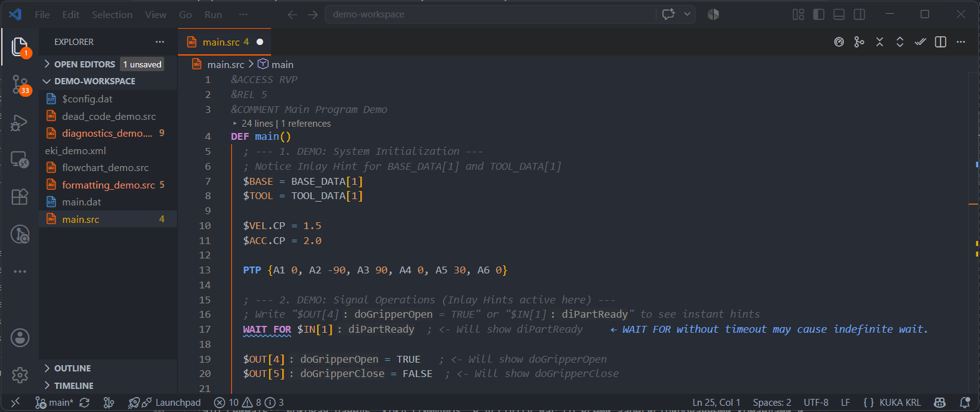Navigate forward with the right arrow
The image size is (980, 412).
(313, 14)
